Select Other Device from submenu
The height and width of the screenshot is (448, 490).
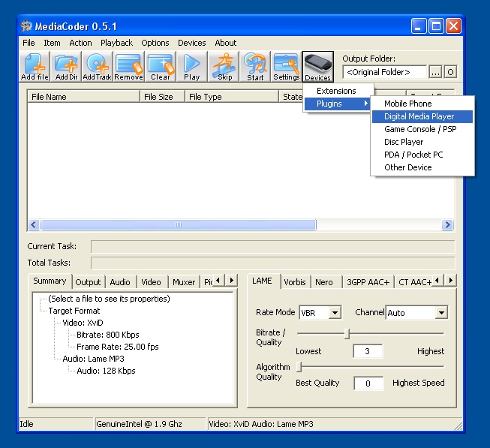[422, 168]
